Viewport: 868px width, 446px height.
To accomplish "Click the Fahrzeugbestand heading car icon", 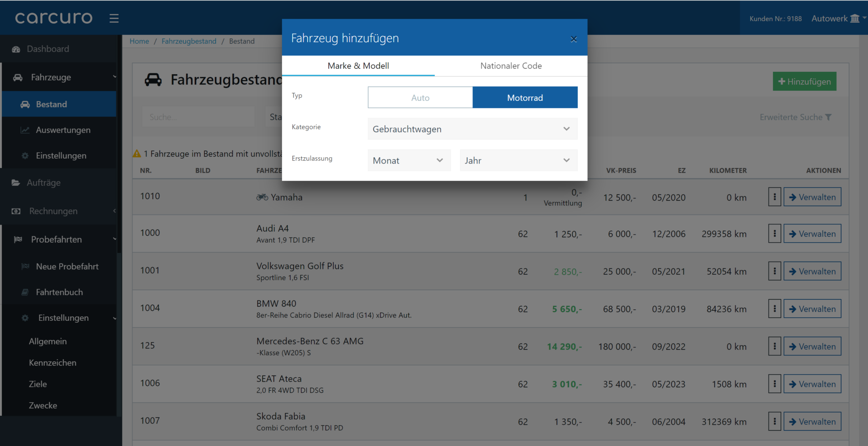I will pyautogui.click(x=153, y=80).
